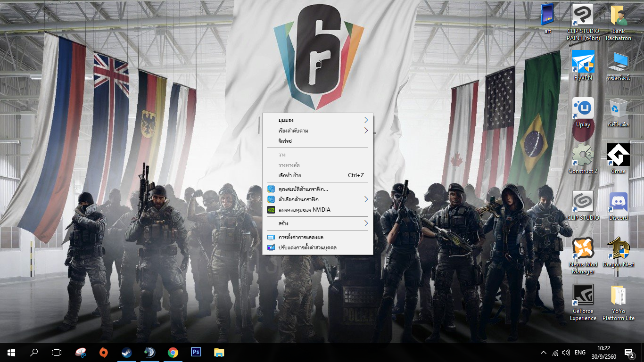
Task: Select the CLIP STUDIO PAINT (64bit) shortcut
Action: [x=583, y=23]
